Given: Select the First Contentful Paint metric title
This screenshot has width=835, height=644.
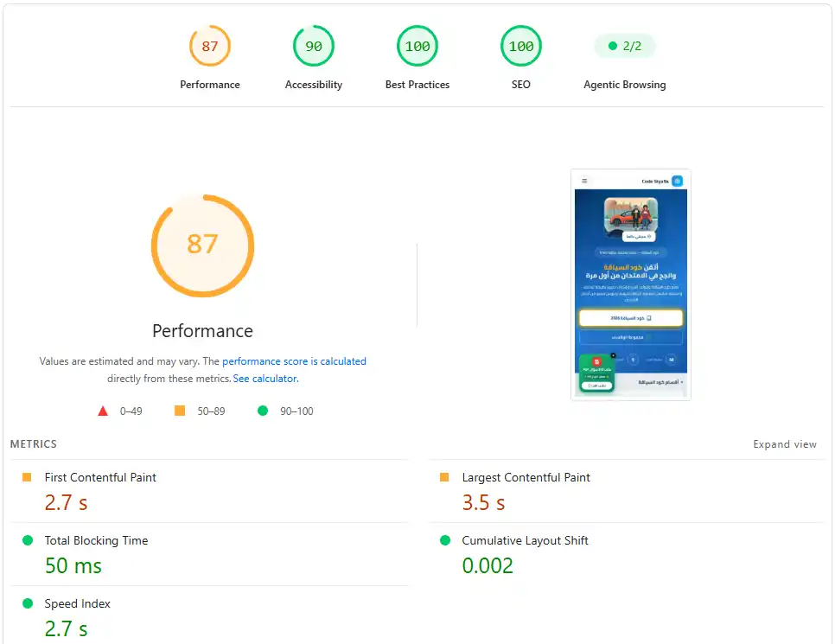Looking at the screenshot, I should click(100, 477).
